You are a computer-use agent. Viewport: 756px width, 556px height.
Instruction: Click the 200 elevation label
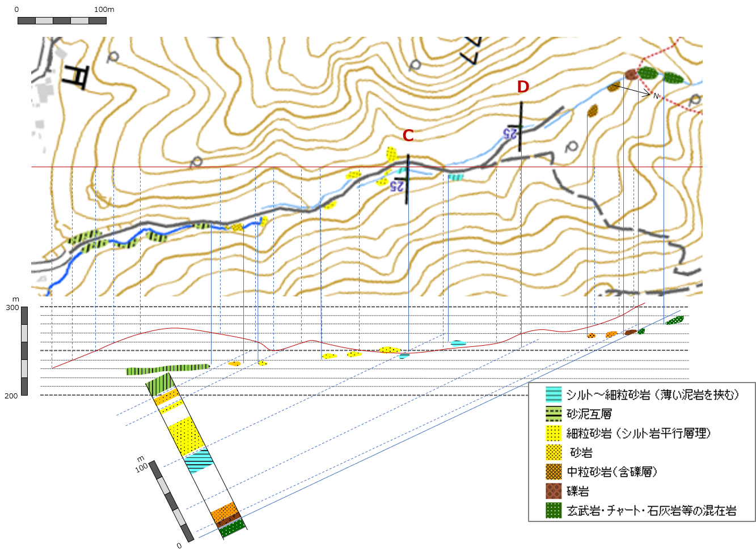click(x=12, y=396)
